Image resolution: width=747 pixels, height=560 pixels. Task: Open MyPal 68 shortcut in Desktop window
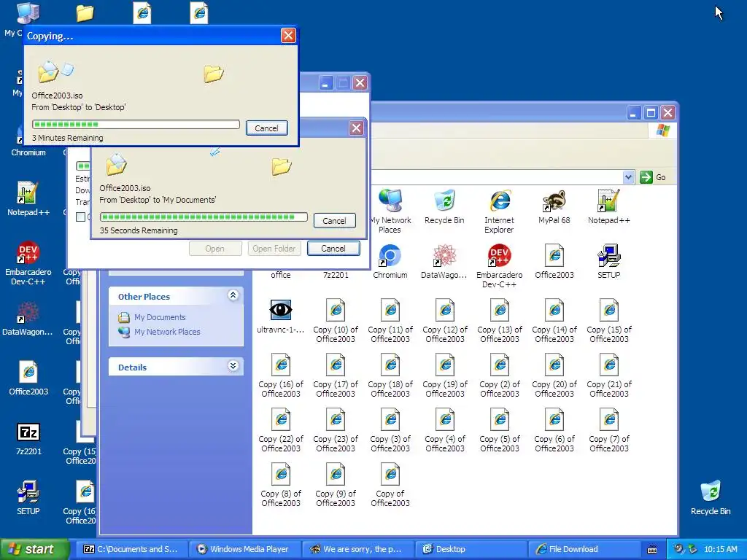coord(554,206)
